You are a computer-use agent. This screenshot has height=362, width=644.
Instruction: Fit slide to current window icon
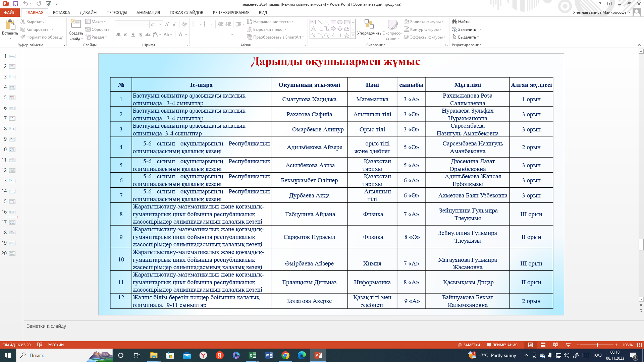pyautogui.click(x=639, y=345)
